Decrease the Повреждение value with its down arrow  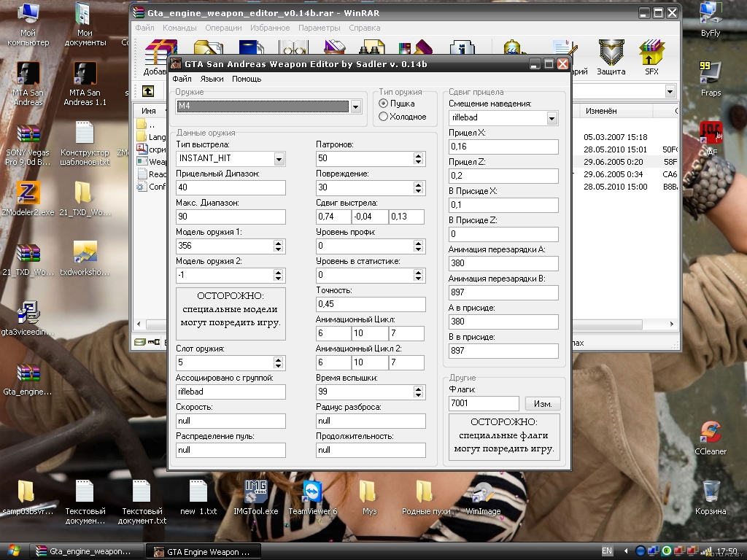pos(418,191)
